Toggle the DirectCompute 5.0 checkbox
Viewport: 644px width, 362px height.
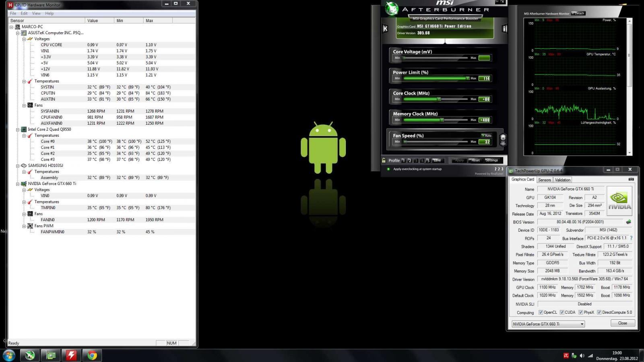click(599, 313)
